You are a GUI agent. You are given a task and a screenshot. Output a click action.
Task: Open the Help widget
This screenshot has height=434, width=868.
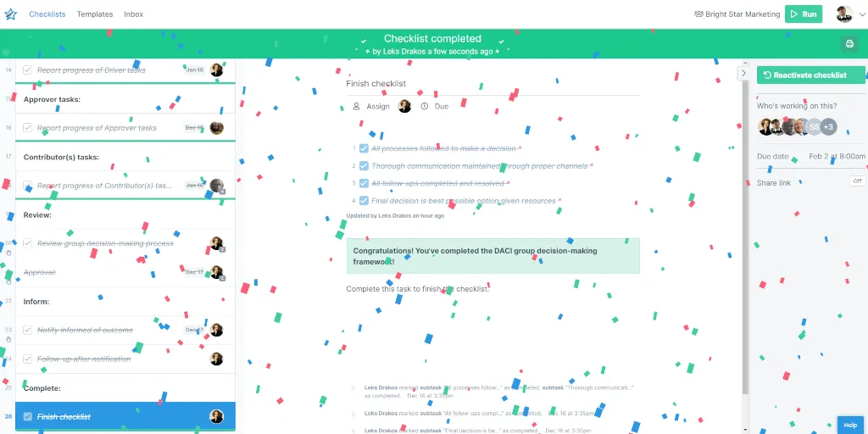pos(850,425)
